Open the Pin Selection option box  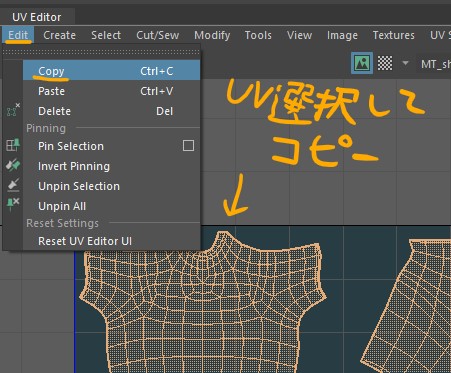188,146
